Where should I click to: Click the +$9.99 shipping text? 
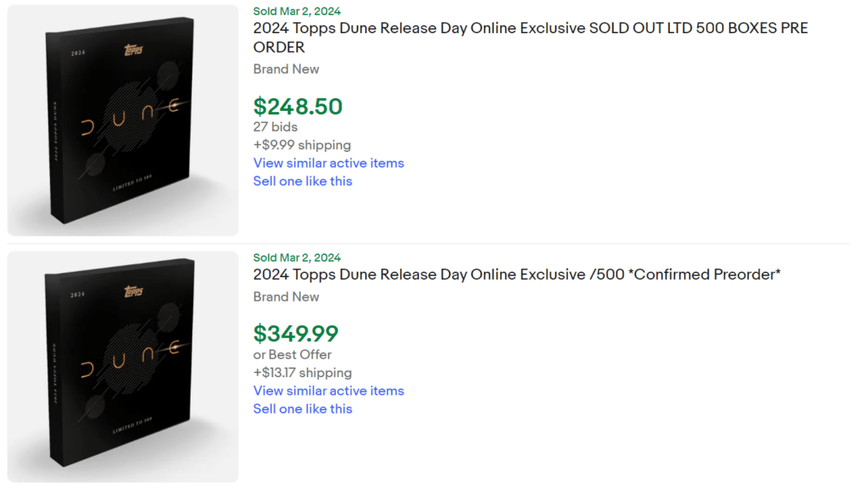[302, 145]
